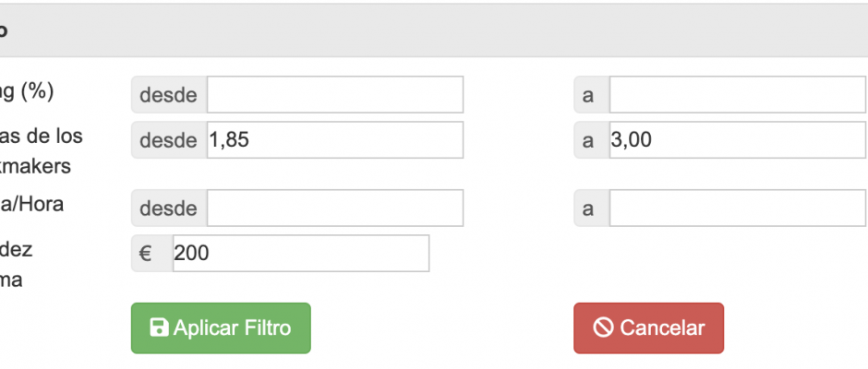Screen dimensions: 868x369
Task: Click the desde label in the (%) row
Action: pos(169,95)
